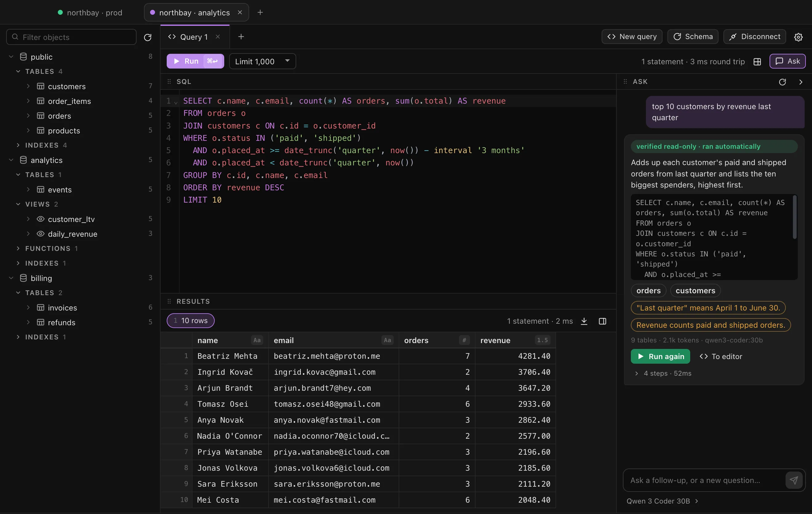Click the billing schema database icon
Screen dimensions: 812x514
pyautogui.click(x=23, y=278)
